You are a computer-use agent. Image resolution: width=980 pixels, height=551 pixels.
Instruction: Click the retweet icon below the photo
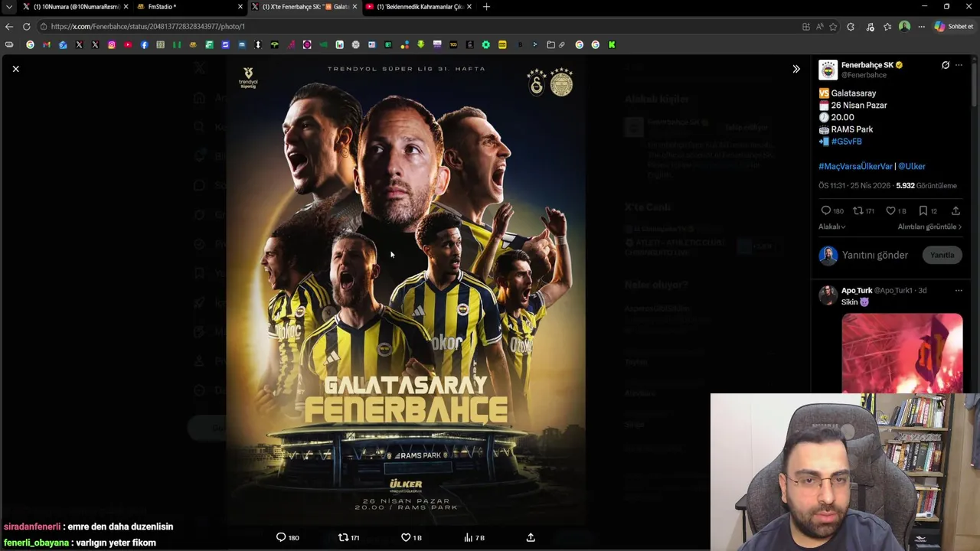pyautogui.click(x=343, y=537)
